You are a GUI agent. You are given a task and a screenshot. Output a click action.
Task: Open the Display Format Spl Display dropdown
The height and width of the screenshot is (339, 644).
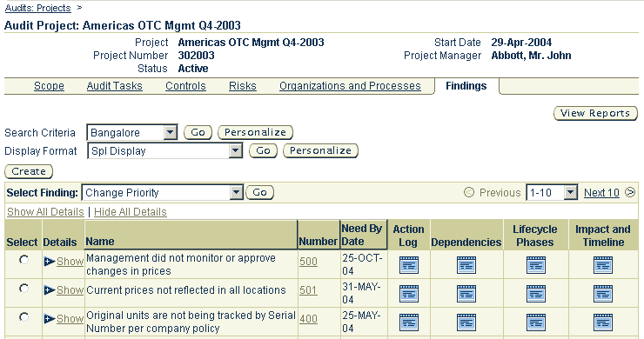pyautogui.click(x=165, y=151)
